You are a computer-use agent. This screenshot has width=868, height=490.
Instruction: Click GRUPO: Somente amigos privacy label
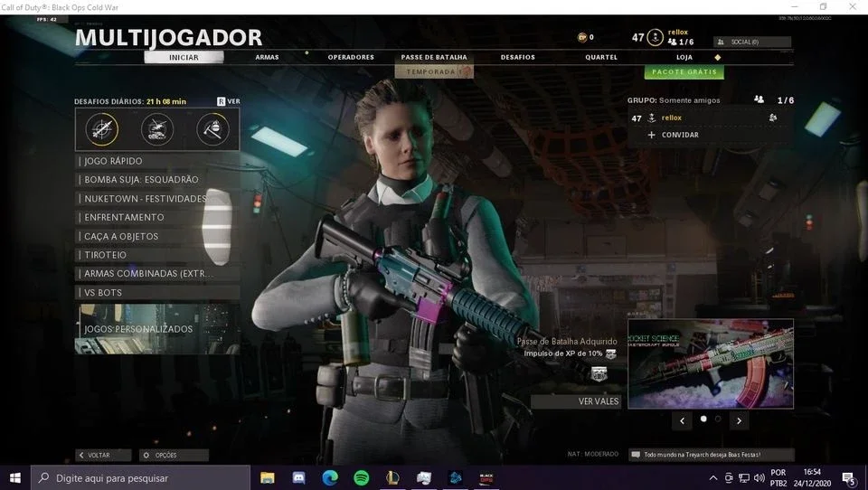pos(674,100)
